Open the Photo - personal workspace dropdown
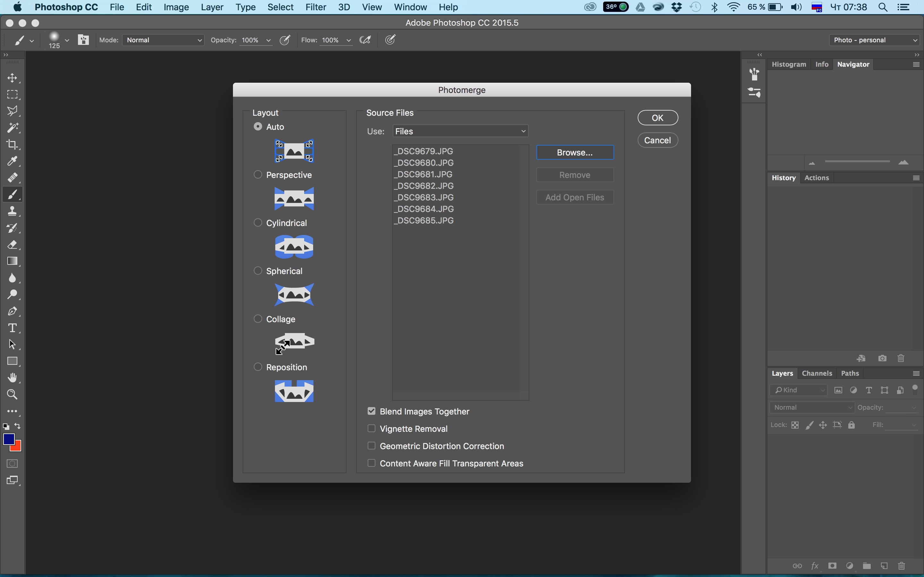The image size is (924, 577). (875, 40)
